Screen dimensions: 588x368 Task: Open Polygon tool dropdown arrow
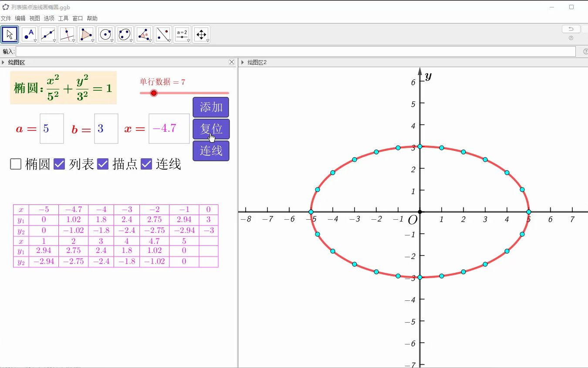[93, 41]
